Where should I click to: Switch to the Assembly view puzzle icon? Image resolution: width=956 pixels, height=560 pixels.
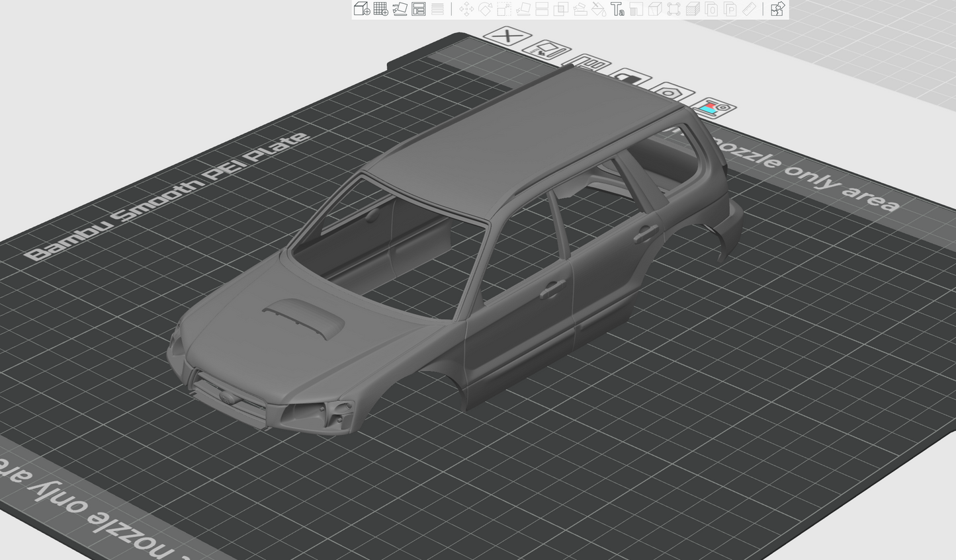click(x=777, y=9)
